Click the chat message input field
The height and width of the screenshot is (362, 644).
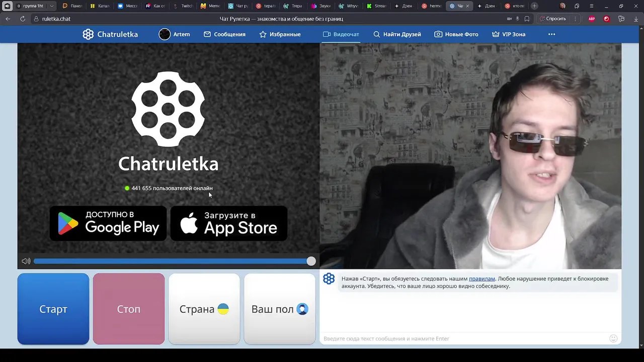[463, 338]
